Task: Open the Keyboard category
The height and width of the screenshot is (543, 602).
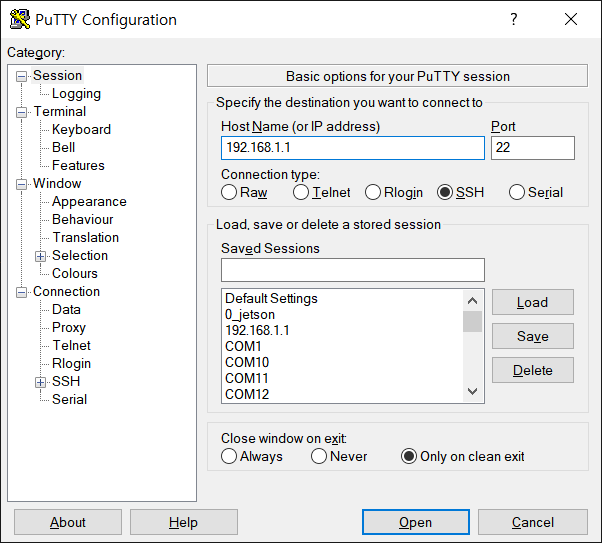Action: click(x=81, y=129)
